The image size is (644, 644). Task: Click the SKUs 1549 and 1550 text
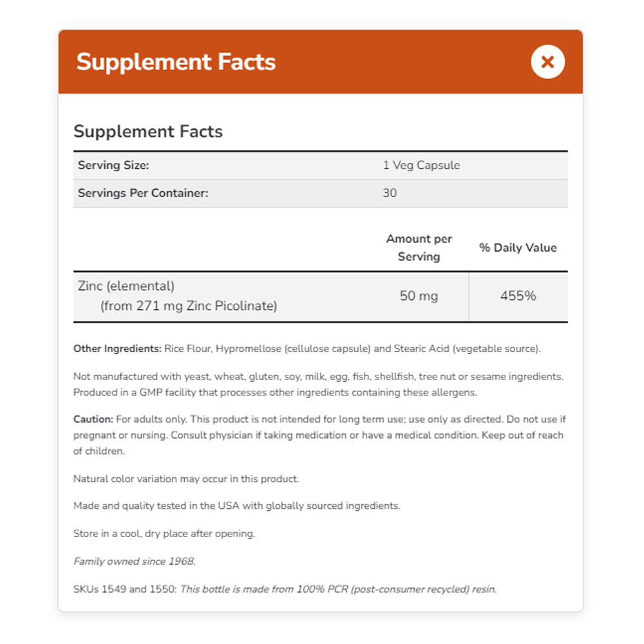coord(124,589)
